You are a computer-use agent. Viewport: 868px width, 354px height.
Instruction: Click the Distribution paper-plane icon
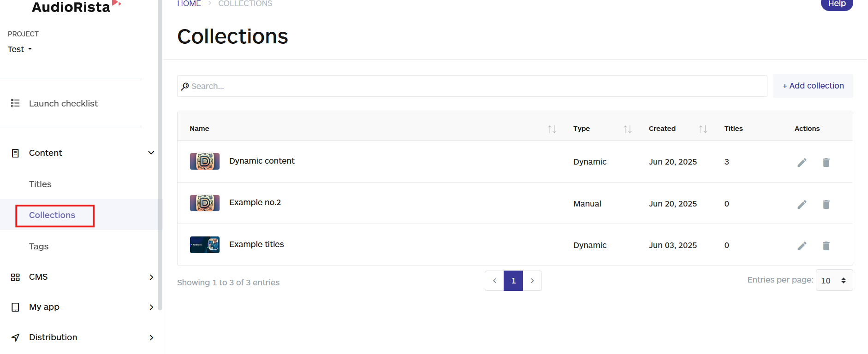click(15, 337)
